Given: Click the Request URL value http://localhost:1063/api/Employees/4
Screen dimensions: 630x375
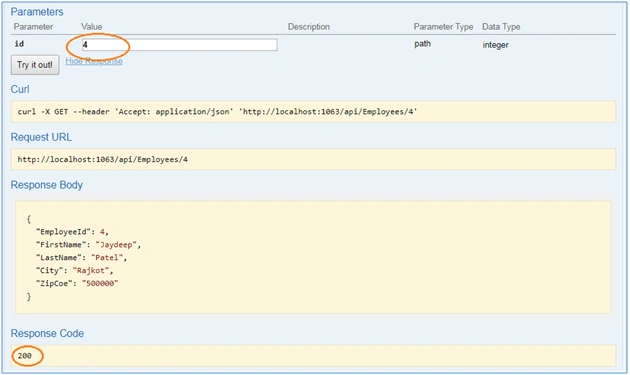Looking at the screenshot, I should point(102,160).
